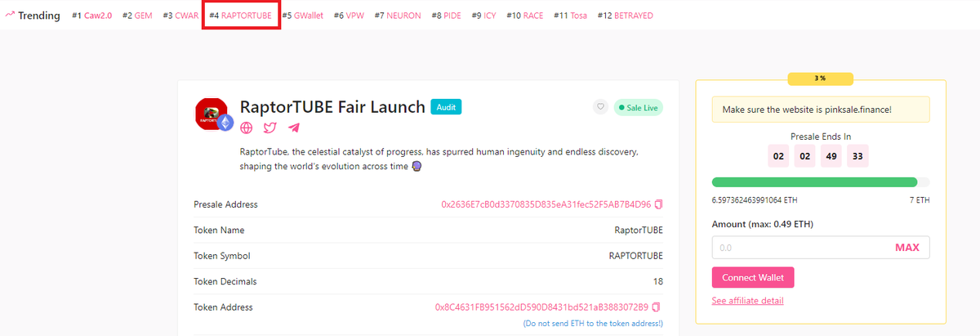Click the MAX amount button
The width and height of the screenshot is (980, 336).
click(906, 248)
